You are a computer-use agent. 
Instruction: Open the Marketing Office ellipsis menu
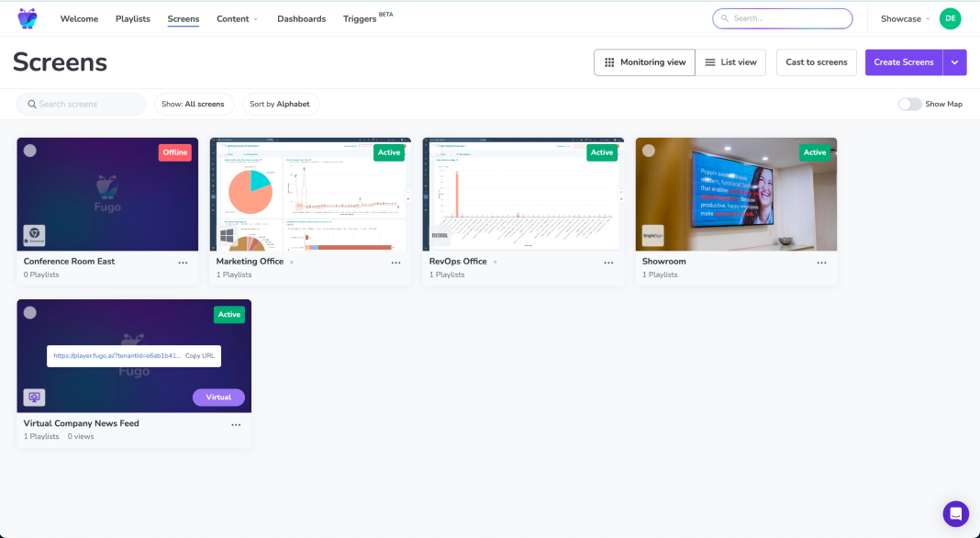coord(395,262)
